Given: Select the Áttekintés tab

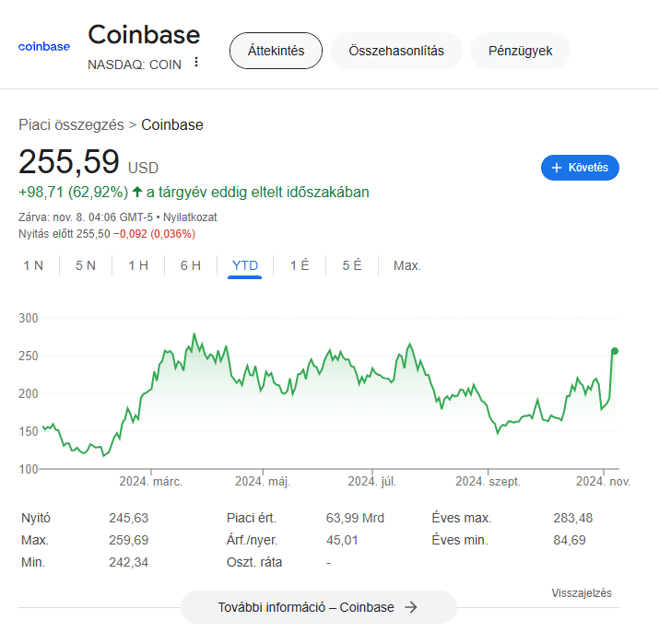Looking at the screenshot, I should click(x=276, y=51).
